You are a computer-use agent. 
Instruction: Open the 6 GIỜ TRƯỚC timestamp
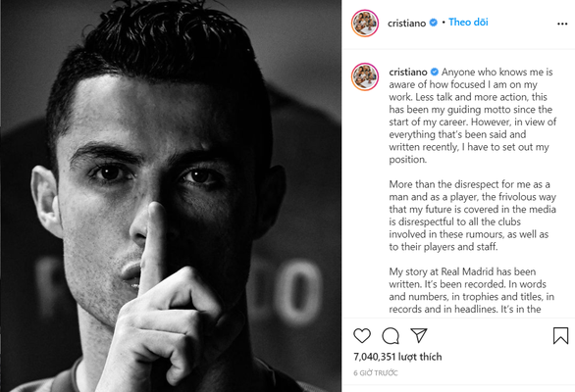(376, 373)
